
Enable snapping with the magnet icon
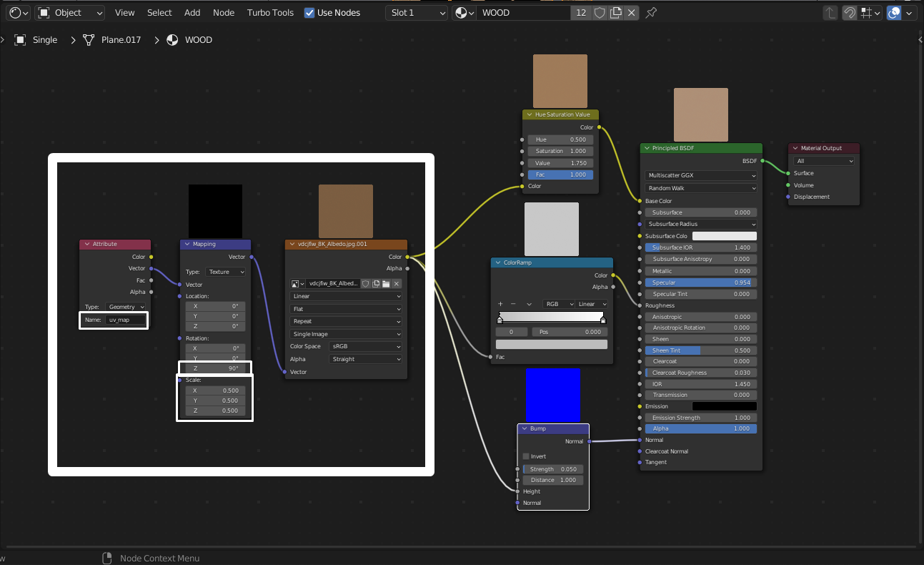[x=850, y=12]
